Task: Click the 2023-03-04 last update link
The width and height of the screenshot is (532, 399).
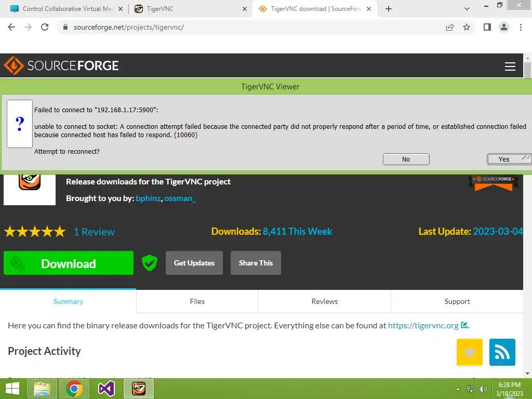Action: pos(498,231)
